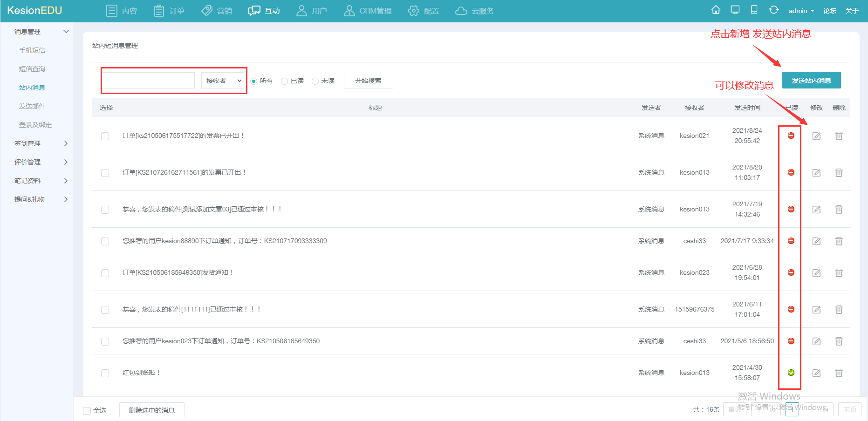Click the desktop monitor preview icon
The width and height of the screenshot is (868, 421).
click(x=735, y=10)
